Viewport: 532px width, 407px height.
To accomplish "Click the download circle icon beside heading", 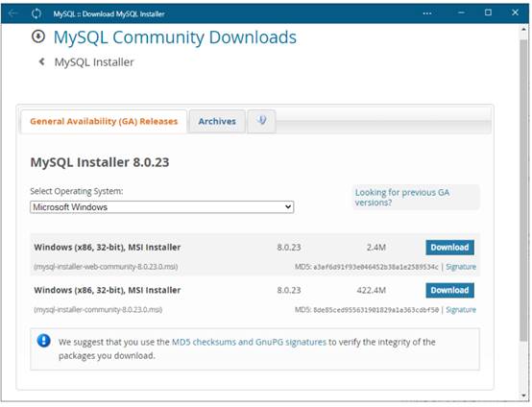I will point(38,36).
